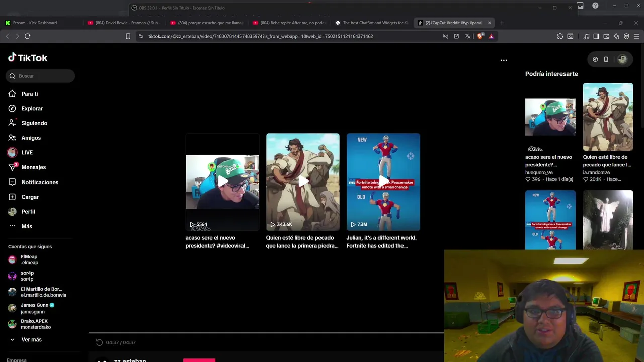Click browser forward arrow
Viewport: 644px width, 362px height.
pos(17,36)
